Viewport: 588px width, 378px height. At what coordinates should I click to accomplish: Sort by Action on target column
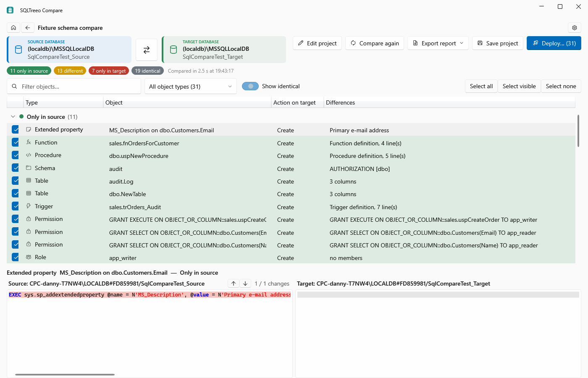pos(297,102)
